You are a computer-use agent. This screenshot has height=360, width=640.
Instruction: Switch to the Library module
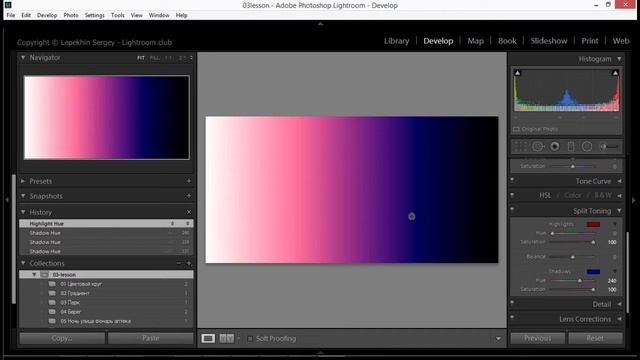396,41
